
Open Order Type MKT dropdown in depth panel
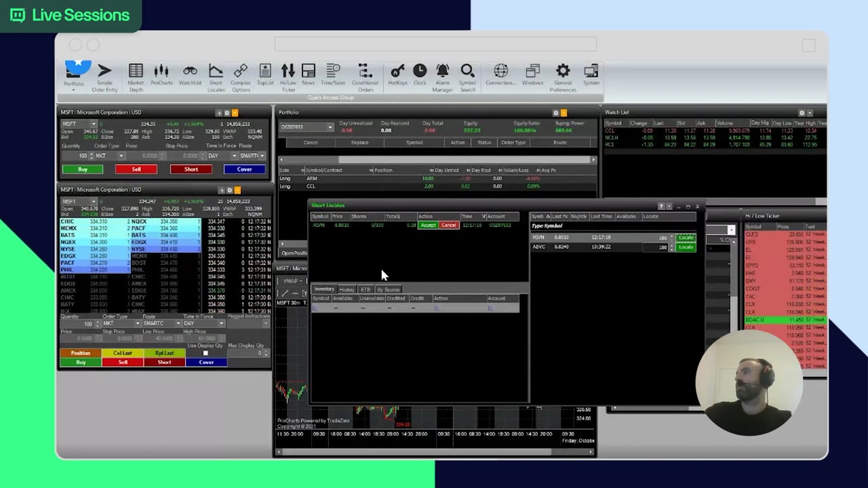click(138, 323)
